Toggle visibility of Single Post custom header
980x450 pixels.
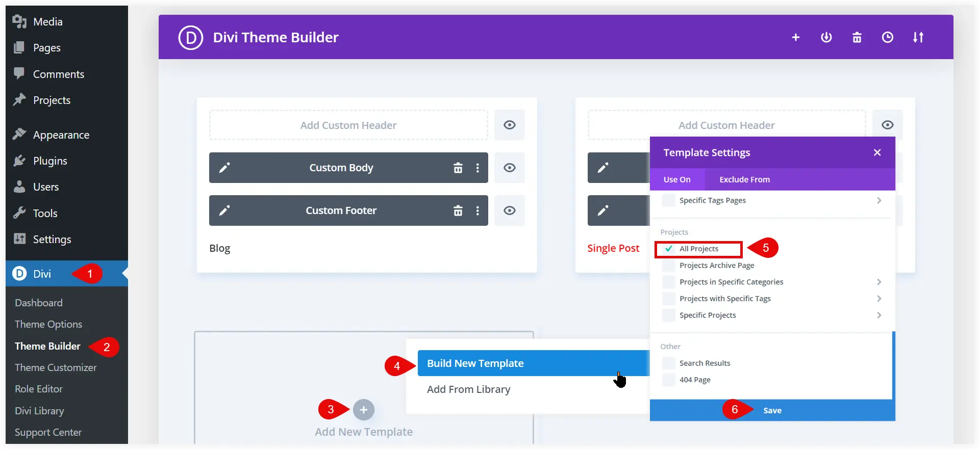point(887,125)
